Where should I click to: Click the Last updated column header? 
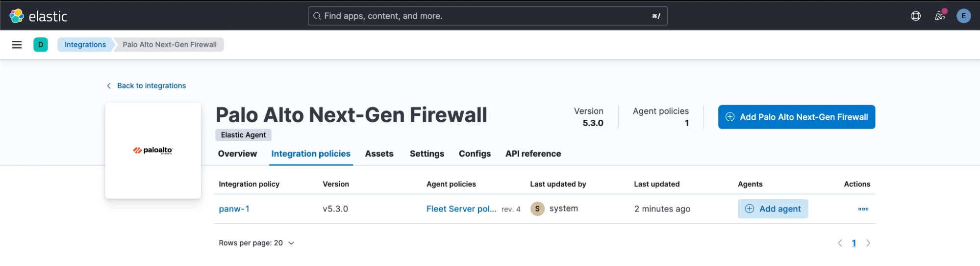point(656,184)
